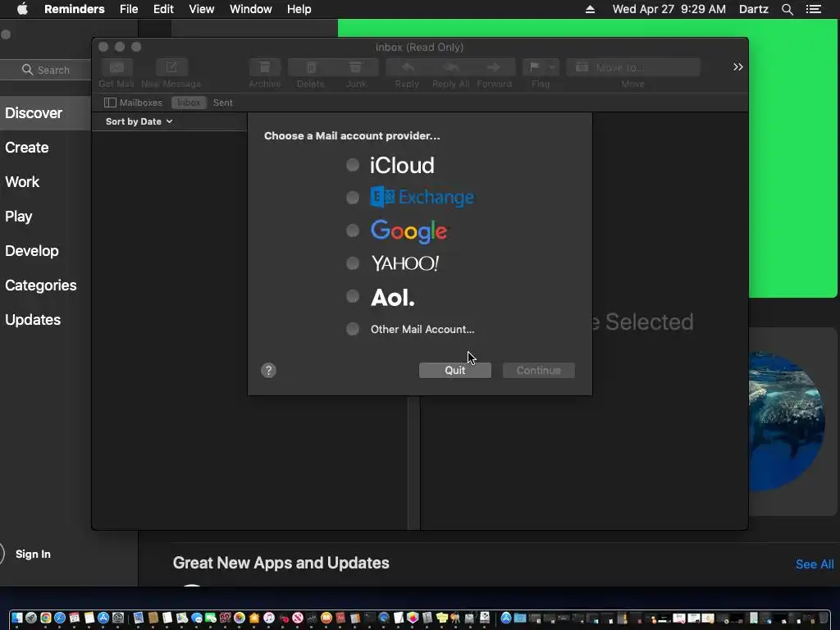This screenshot has width=840, height=630.
Task: Open System Preferences from the Dock
Action: pos(118,618)
